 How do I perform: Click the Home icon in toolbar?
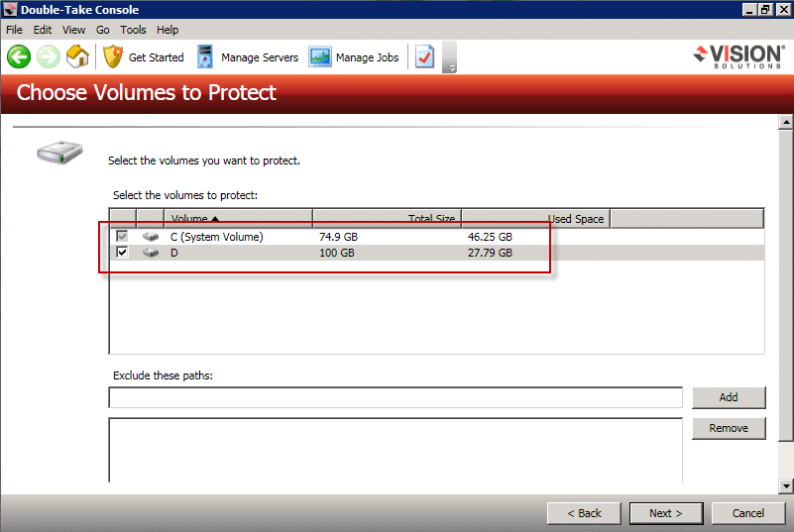(77, 57)
